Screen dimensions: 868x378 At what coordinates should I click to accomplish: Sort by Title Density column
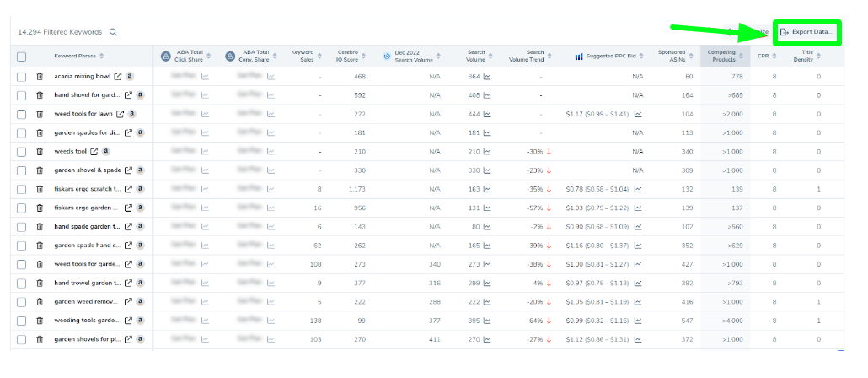point(818,56)
